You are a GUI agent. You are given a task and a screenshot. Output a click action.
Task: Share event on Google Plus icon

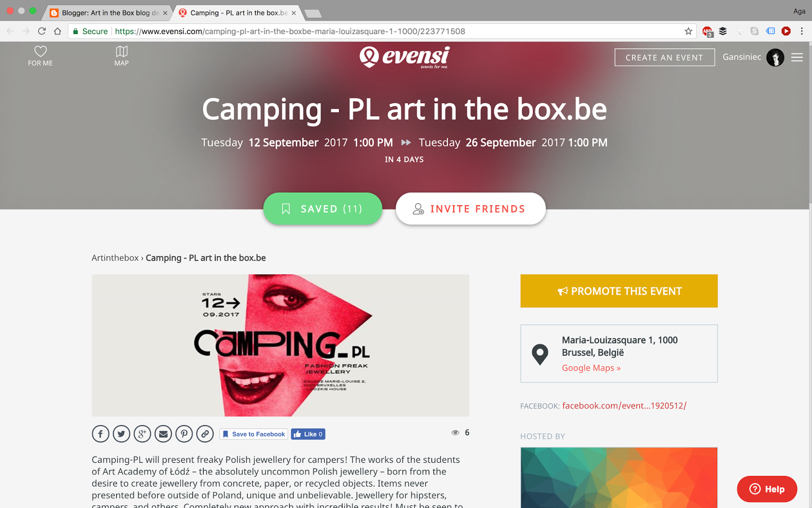(142, 434)
